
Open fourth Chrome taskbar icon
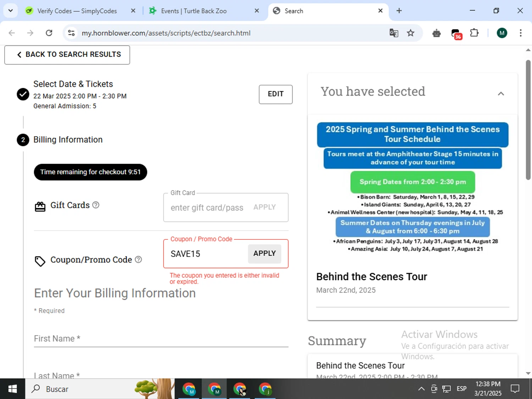tap(265, 389)
